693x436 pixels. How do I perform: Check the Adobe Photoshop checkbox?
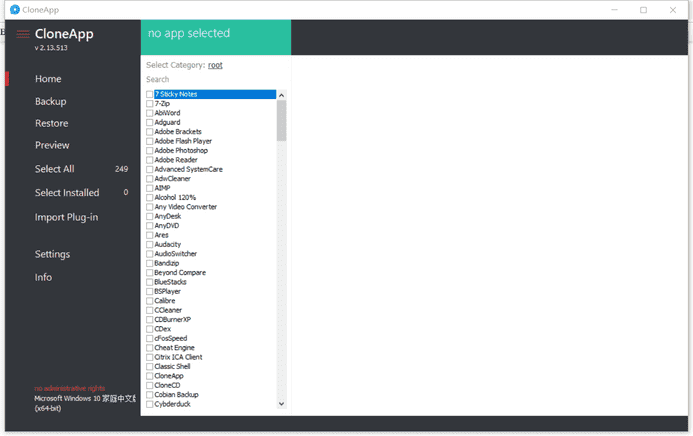pos(149,151)
